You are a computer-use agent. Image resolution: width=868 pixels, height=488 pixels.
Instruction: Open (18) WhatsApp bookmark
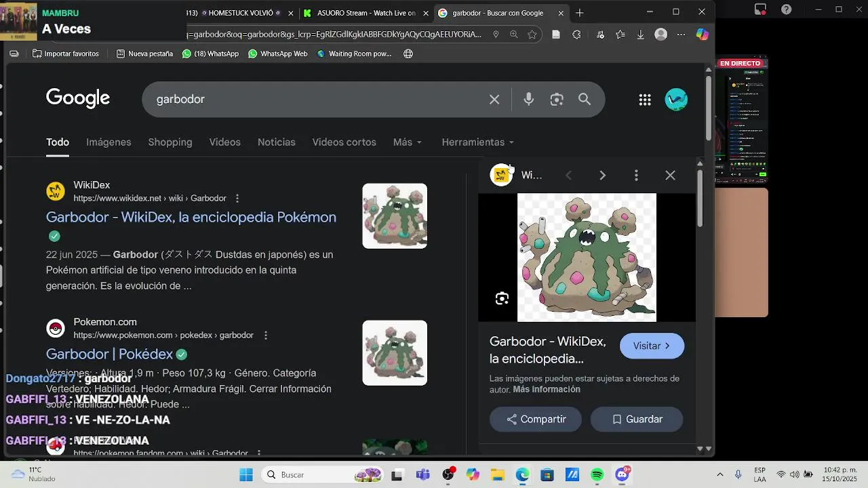[210, 54]
